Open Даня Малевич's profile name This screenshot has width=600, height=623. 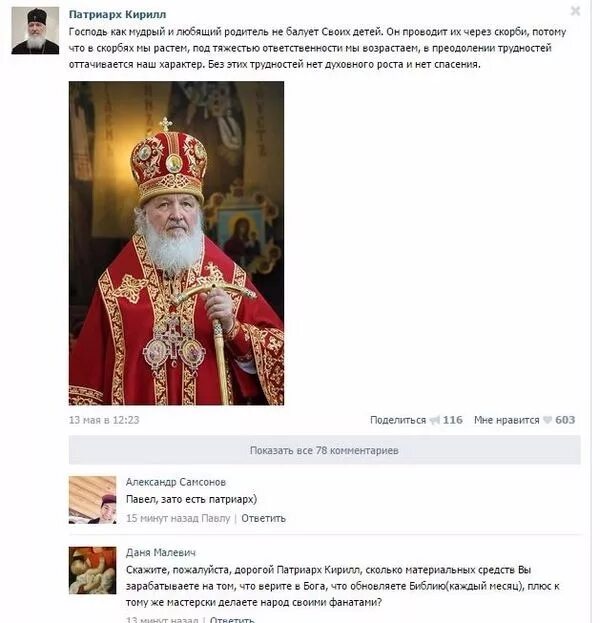pyautogui.click(x=161, y=552)
